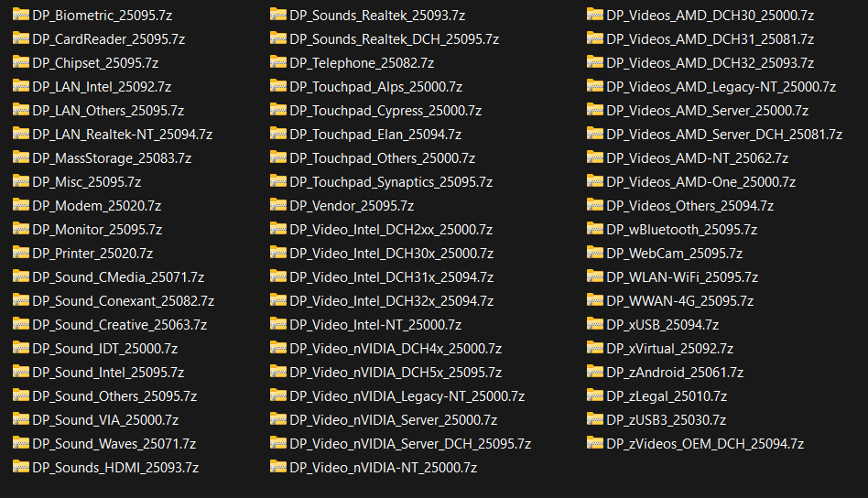This screenshot has width=868, height=498.
Task: Click the icon beside DP_Video_nVIDIA-NT_25000.7z
Action: pos(277,467)
